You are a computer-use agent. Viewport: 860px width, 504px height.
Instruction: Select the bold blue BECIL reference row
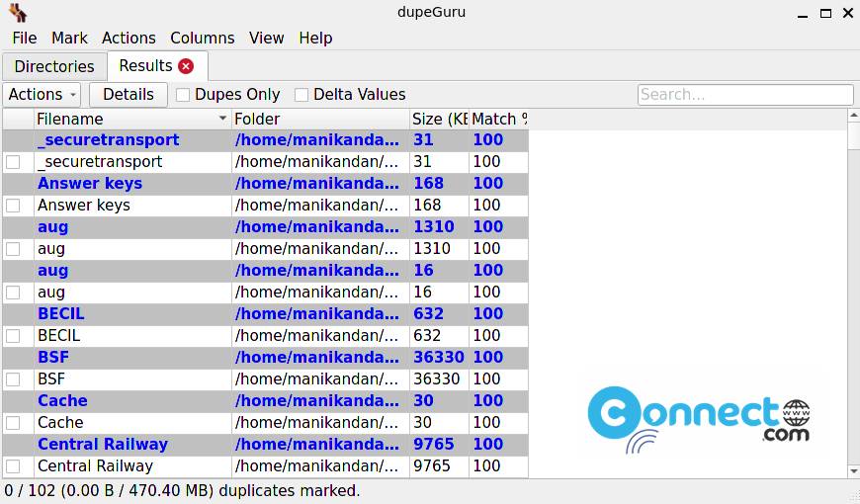[266, 313]
